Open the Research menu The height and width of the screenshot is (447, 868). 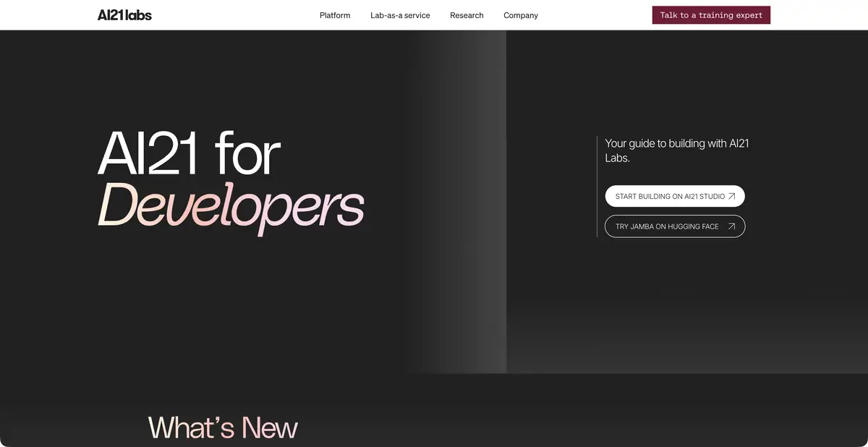467,15
